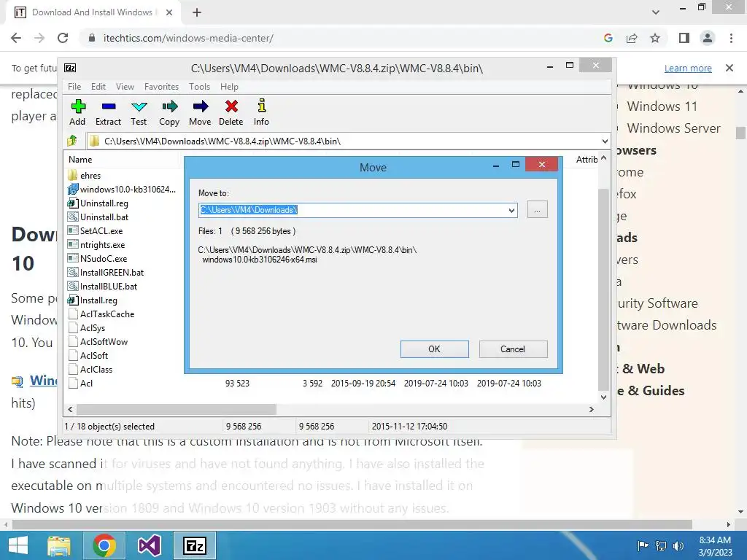Open a new Chrome tab

coord(197,13)
